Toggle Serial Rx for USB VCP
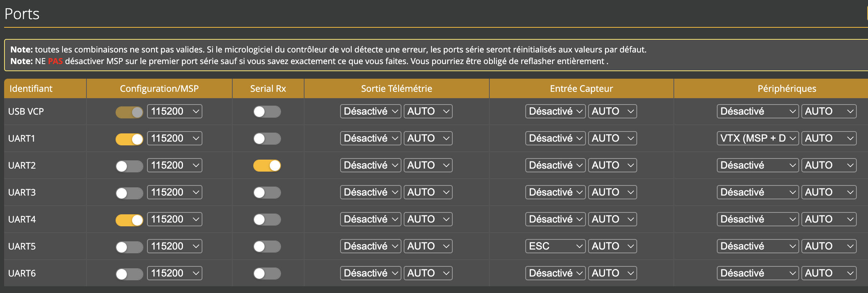The height and width of the screenshot is (293, 868). click(267, 112)
